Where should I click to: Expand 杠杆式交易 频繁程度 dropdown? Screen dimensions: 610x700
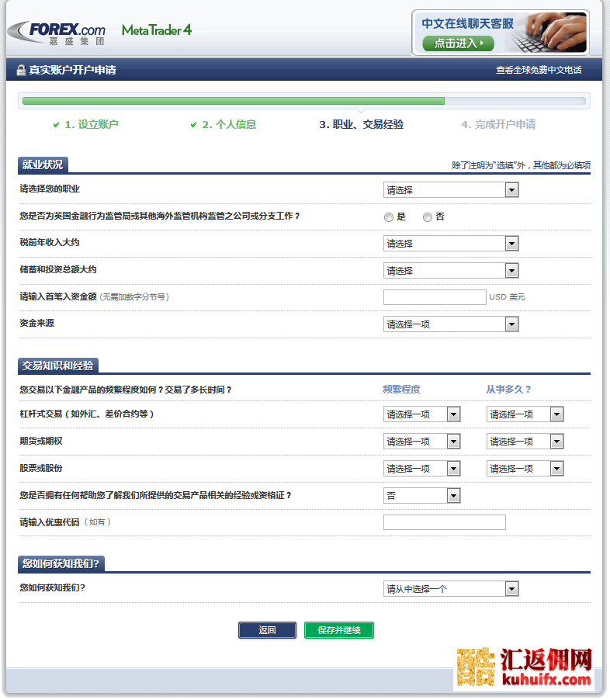[x=422, y=414]
